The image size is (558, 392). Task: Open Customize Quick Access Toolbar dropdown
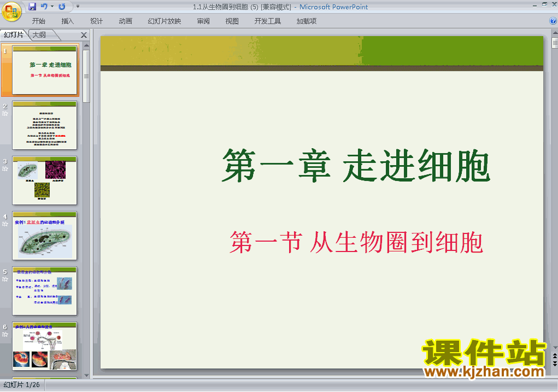coord(78,7)
